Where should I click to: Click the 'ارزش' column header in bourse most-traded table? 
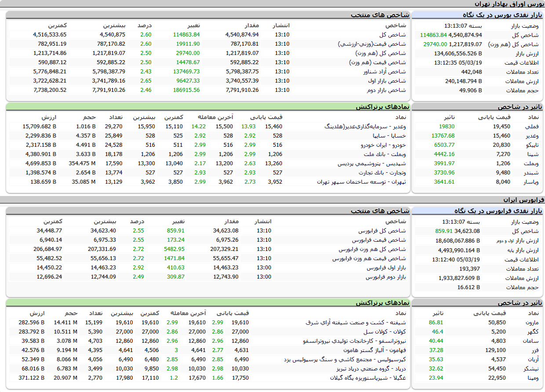(49, 117)
